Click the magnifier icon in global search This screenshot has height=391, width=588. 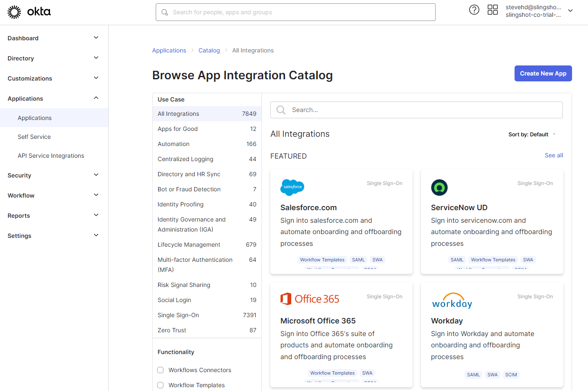coord(165,13)
